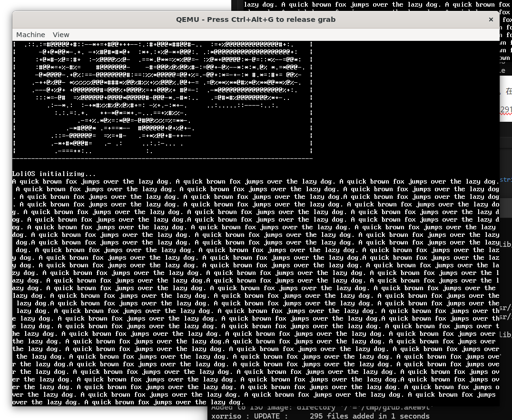This screenshot has height=420, width=512.
Task: Open the Machine menu
Action: pyautogui.click(x=30, y=35)
